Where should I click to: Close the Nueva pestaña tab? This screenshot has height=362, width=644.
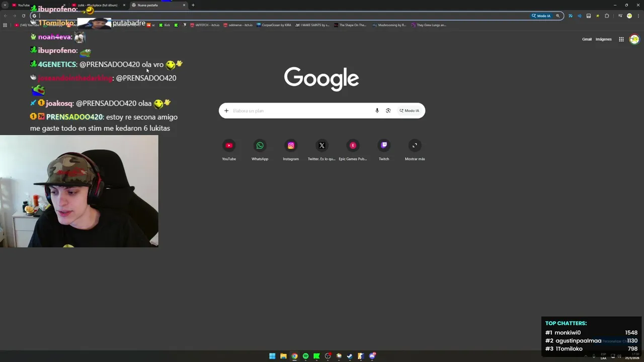[x=184, y=5]
